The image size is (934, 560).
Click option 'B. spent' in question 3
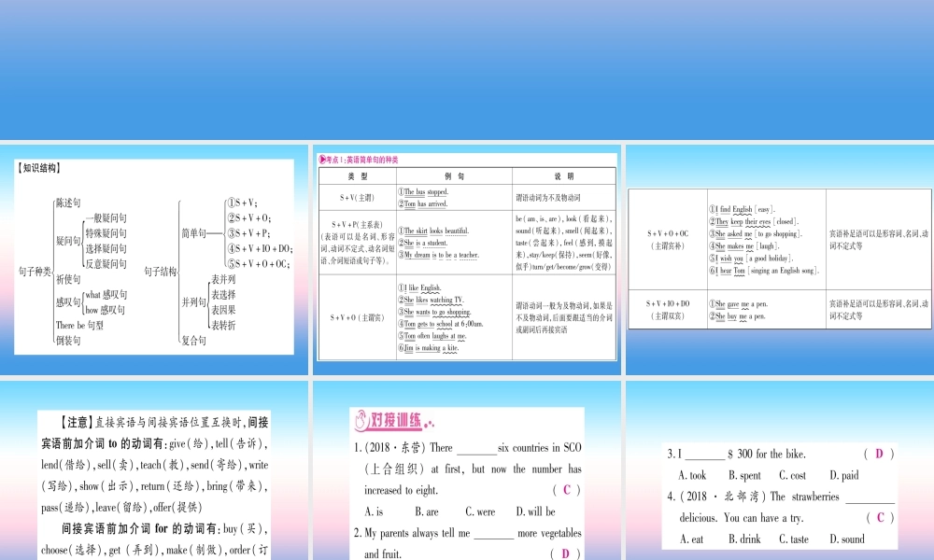click(744, 475)
